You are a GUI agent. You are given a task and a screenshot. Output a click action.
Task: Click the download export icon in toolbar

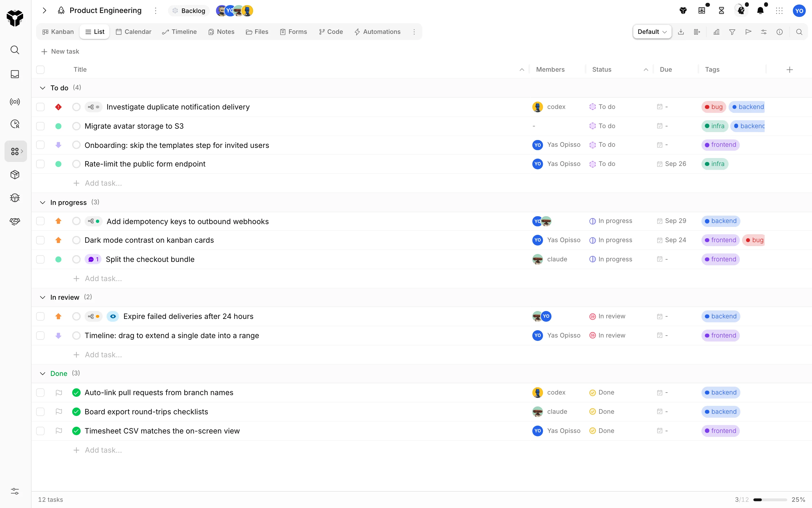pos(681,32)
